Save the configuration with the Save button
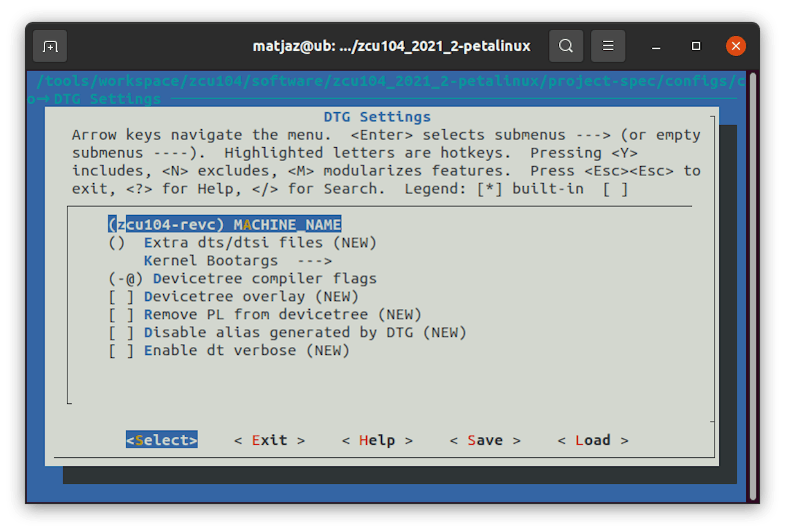785x532 pixels. 484,439
